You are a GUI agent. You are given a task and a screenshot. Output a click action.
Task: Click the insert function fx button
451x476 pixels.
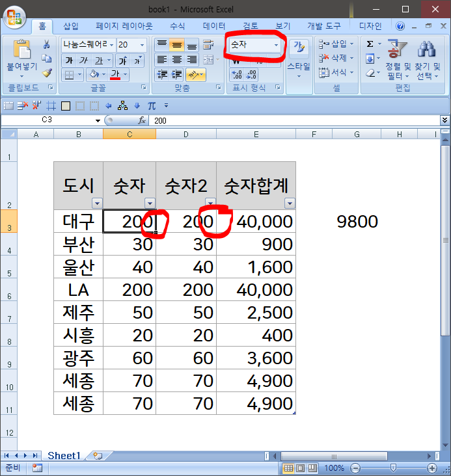coord(142,120)
